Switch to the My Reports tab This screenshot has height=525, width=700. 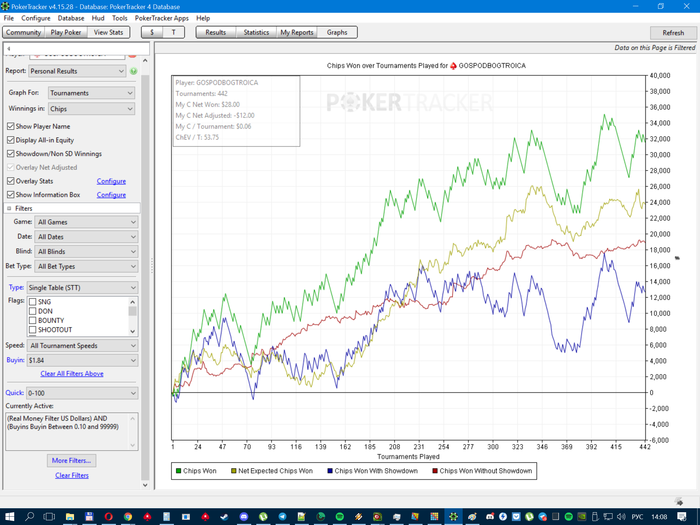297,32
